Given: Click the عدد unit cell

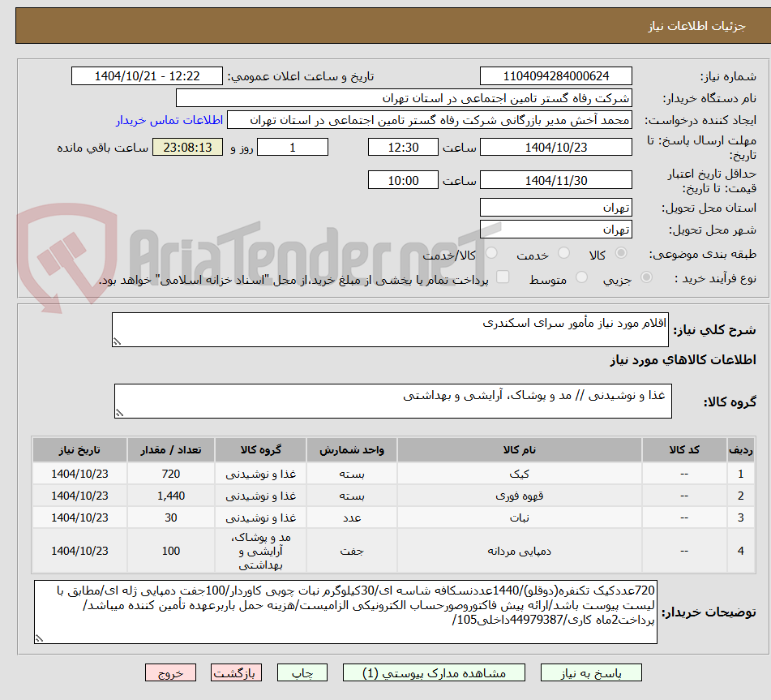Looking at the screenshot, I should pos(352,517).
